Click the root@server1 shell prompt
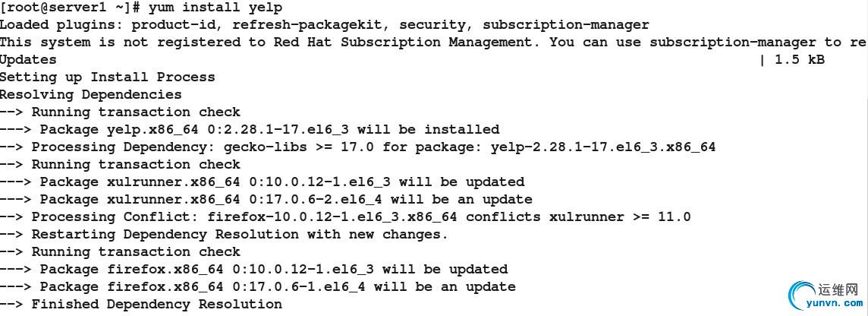The width and height of the screenshot is (868, 316). [70, 8]
